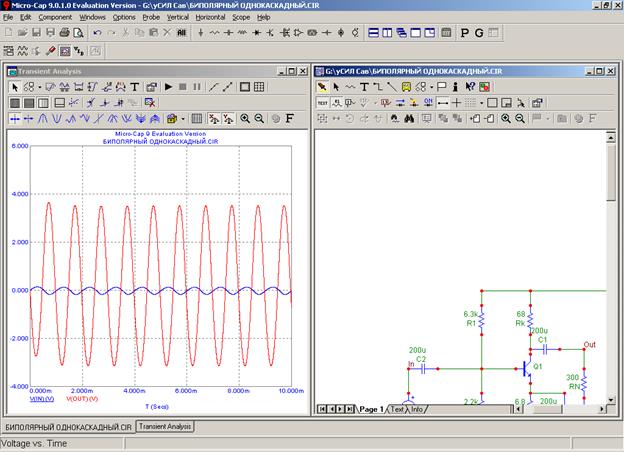Open the dropdown arrow next to scope shapes tool

(40, 87)
